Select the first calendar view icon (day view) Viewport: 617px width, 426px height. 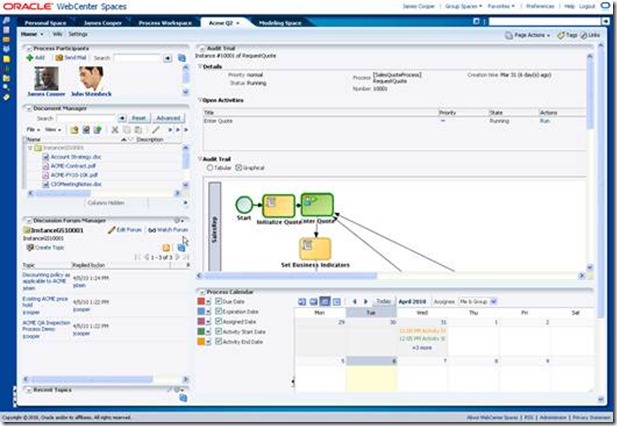coord(302,302)
